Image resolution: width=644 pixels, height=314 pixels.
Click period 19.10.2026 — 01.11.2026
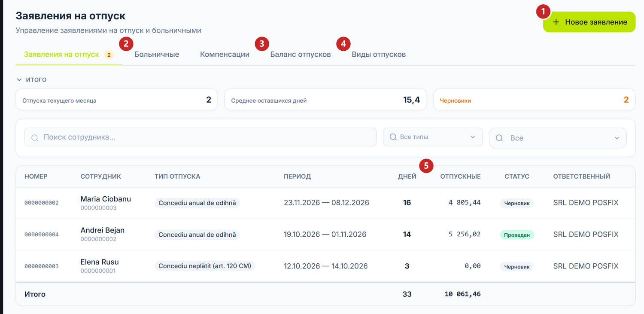pyautogui.click(x=325, y=235)
